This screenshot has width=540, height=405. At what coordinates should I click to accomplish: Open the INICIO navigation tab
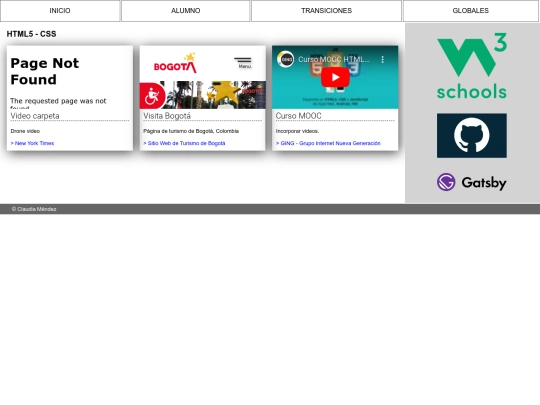click(60, 11)
